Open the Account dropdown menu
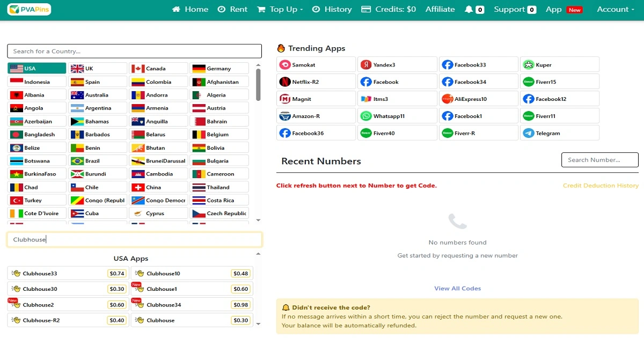644x338 pixels. [616, 9]
